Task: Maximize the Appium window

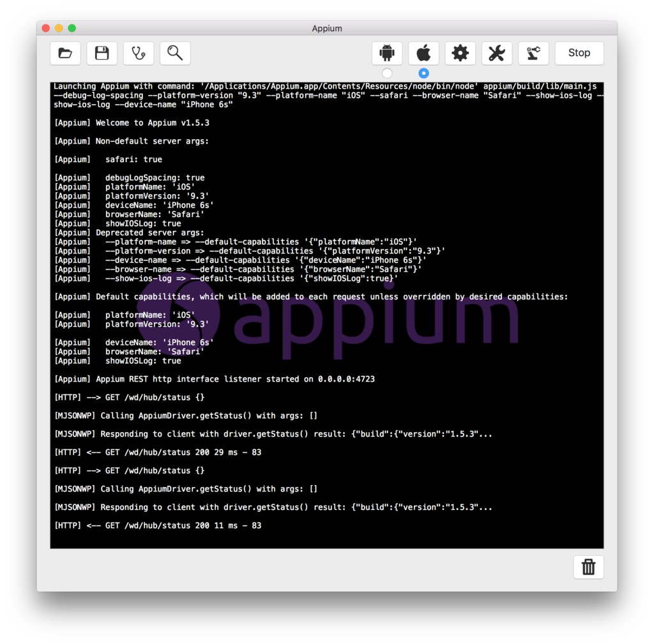Action: coord(72,28)
